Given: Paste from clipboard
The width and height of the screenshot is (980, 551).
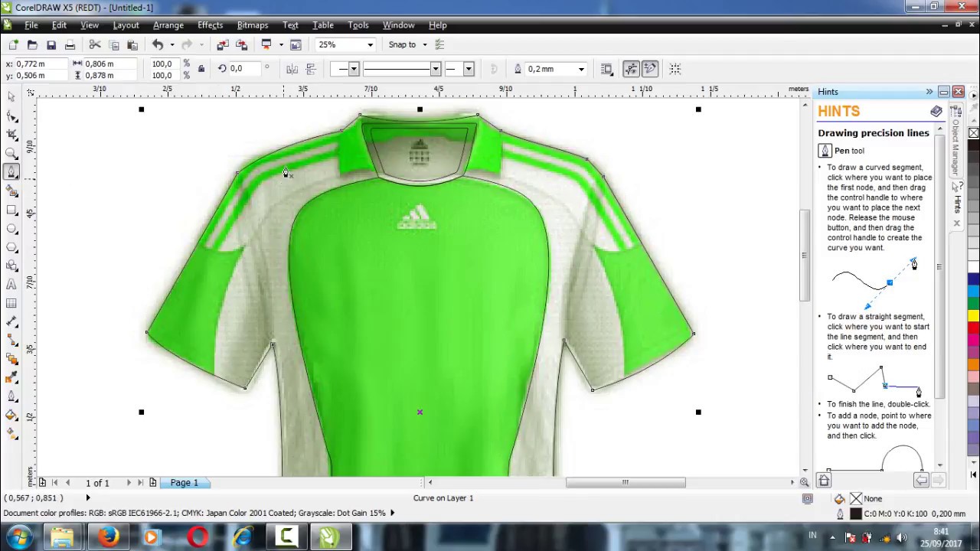Looking at the screenshot, I should (132, 45).
